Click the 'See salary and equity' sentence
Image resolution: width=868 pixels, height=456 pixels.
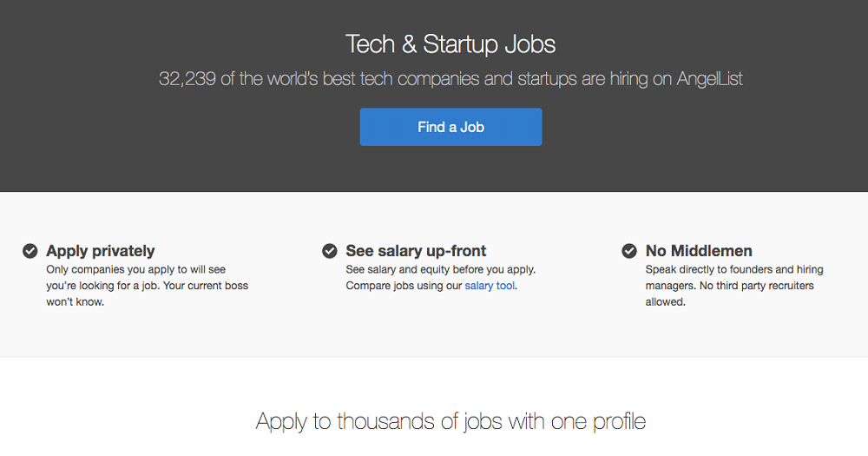pyautogui.click(x=440, y=269)
